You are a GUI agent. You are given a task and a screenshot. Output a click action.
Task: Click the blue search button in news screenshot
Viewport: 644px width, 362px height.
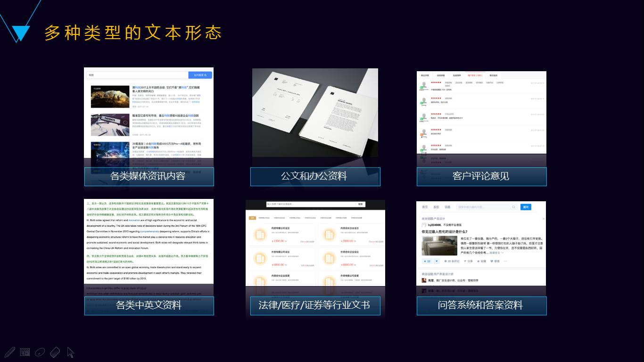click(200, 75)
